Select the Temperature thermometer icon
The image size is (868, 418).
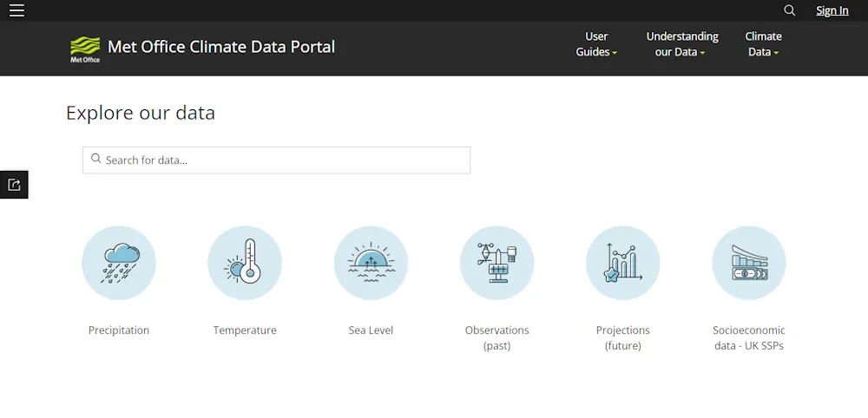(x=245, y=263)
